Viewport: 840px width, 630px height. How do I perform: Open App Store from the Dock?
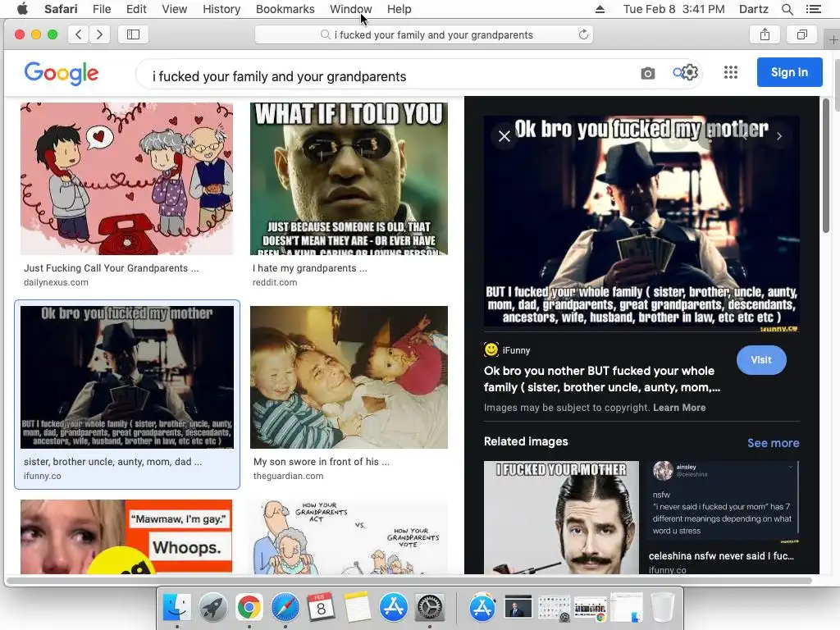[x=394, y=608]
